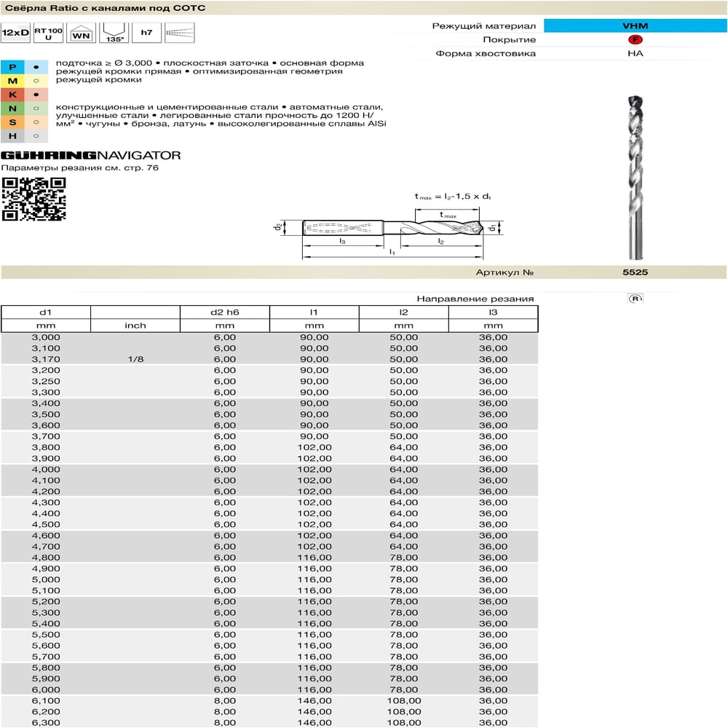Click article number 5525
This screenshot has width=728, height=728.
point(635,272)
